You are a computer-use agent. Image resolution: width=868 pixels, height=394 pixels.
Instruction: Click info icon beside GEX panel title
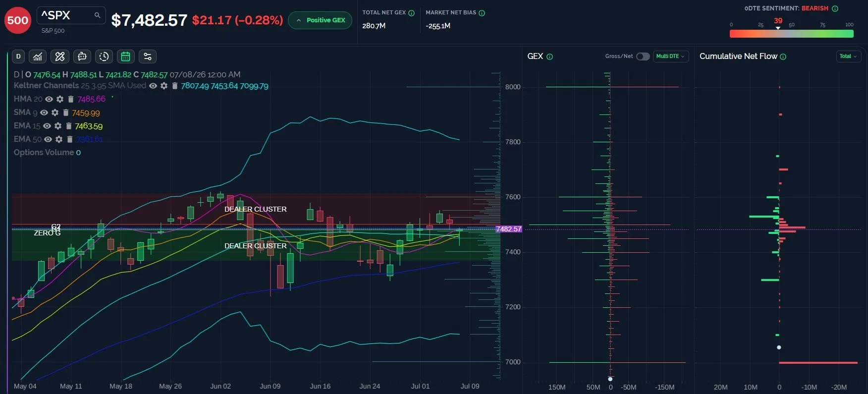tap(549, 56)
